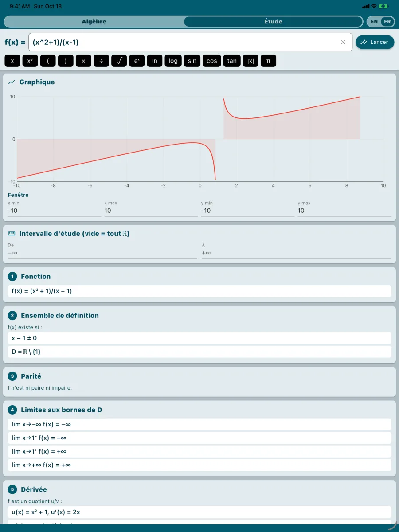Edit the y max window value
399x532 pixels.
pyautogui.click(x=344, y=211)
